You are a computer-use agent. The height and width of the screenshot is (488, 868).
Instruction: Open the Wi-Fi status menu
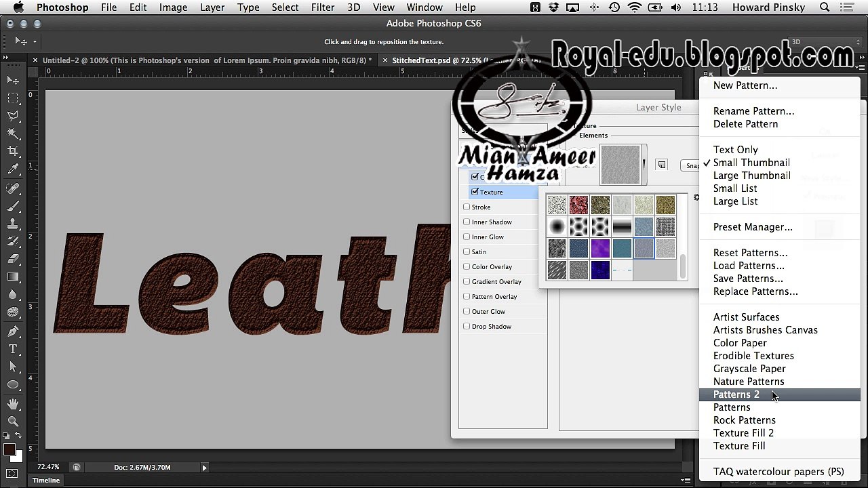635,7
